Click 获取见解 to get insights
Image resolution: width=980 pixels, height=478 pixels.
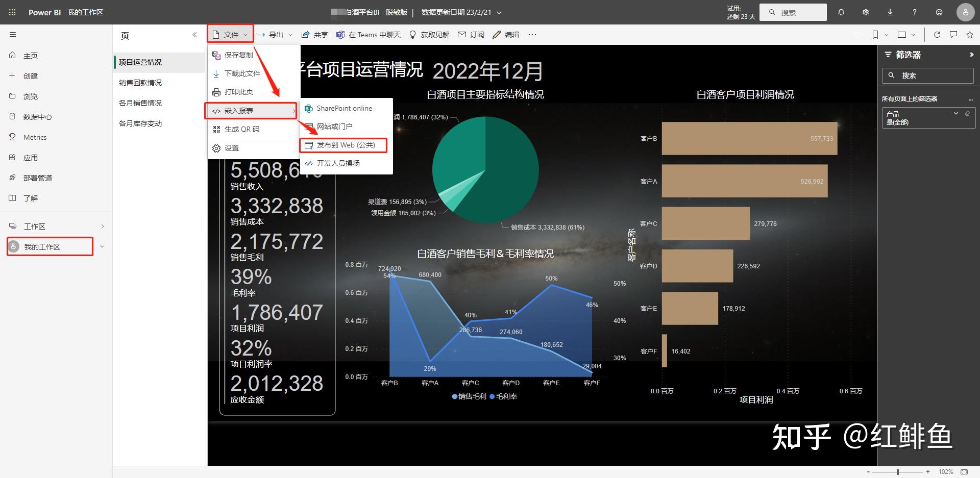click(x=435, y=34)
